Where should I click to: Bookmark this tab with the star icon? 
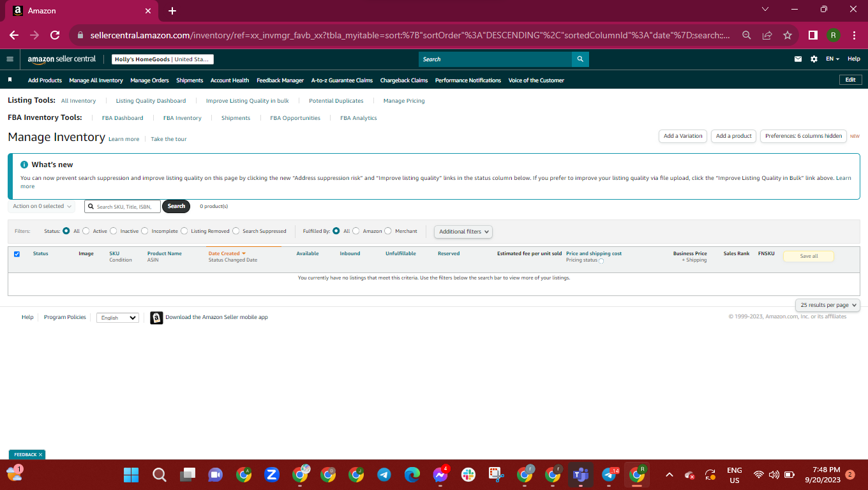788,35
